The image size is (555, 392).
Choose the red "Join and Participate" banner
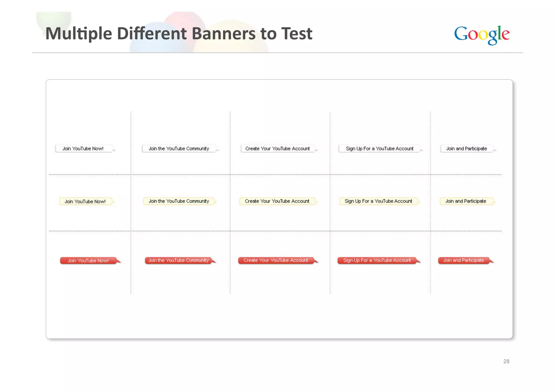(x=466, y=260)
